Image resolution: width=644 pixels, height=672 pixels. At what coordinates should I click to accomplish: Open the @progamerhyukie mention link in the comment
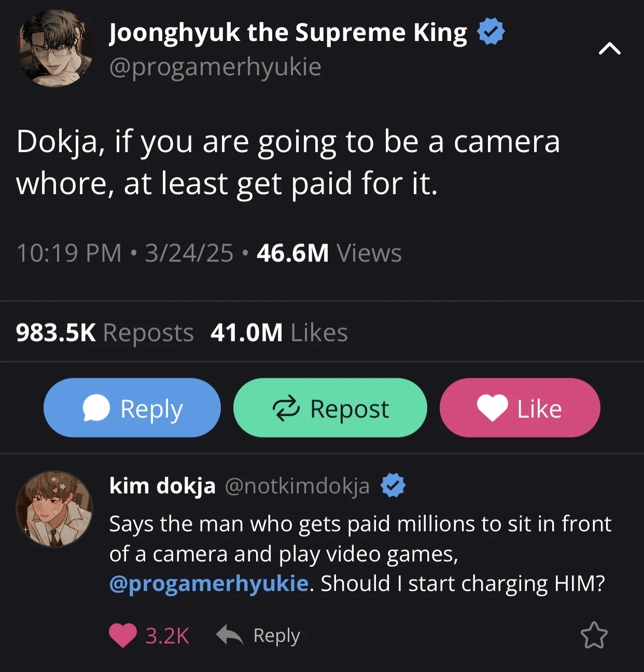209,583
